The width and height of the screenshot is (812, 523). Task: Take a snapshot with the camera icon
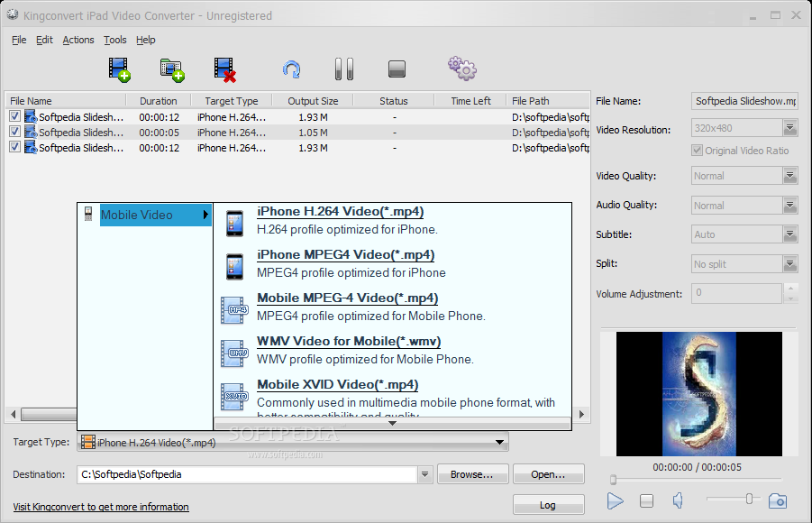(778, 500)
